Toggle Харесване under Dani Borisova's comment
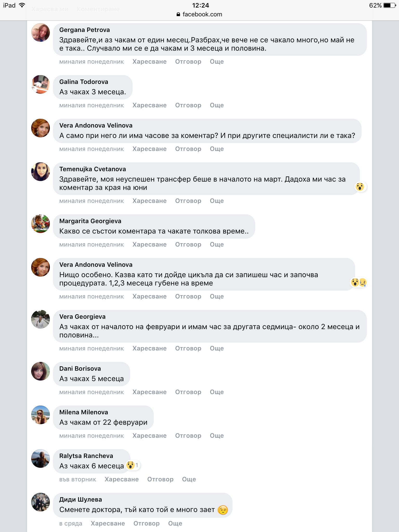Viewport: 399px width, 532px height. [x=149, y=392]
